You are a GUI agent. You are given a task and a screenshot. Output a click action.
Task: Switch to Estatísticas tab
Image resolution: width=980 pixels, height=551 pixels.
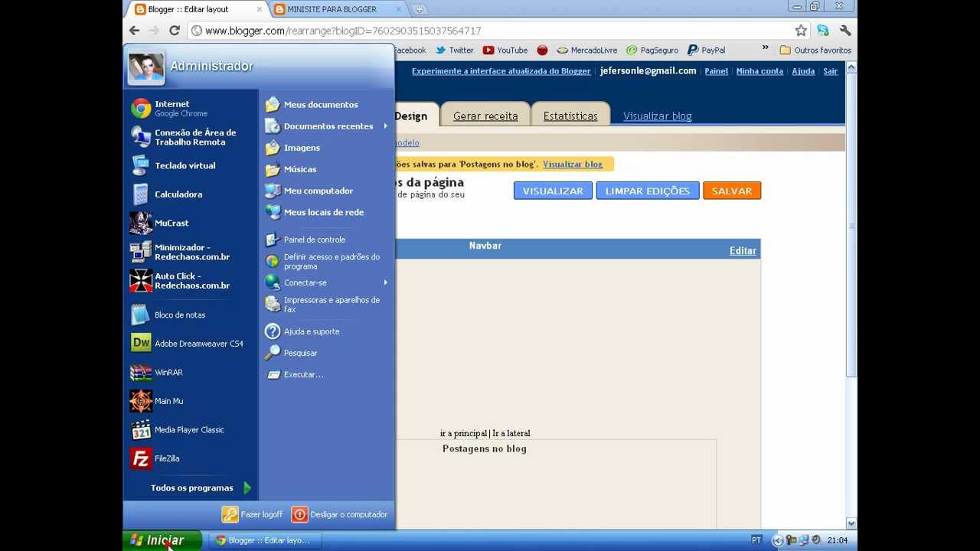[x=570, y=116]
